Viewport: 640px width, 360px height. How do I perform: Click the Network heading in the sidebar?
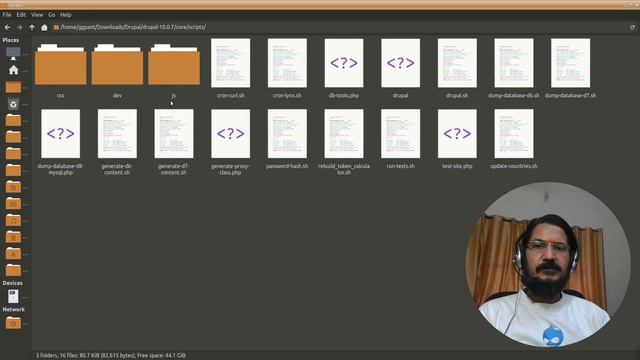tap(13, 309)
